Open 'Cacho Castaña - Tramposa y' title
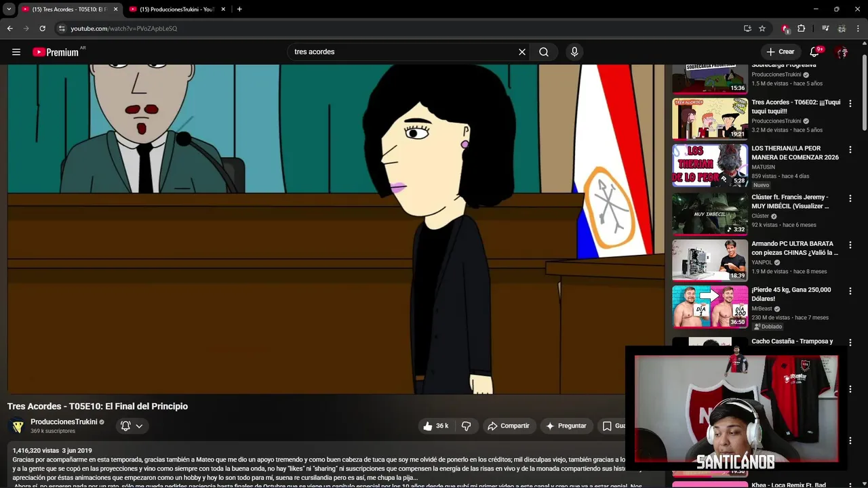 point(792,342)
